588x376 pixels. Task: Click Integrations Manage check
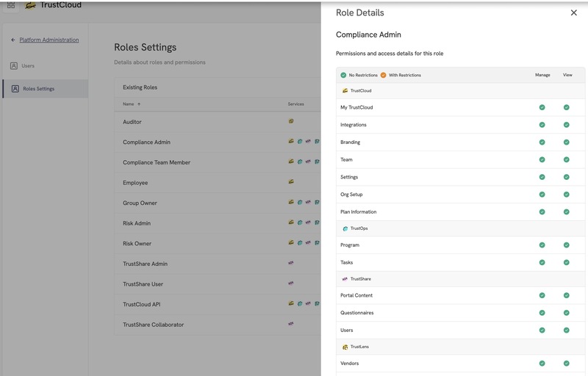pyautogui.click(x=542, y=125)
